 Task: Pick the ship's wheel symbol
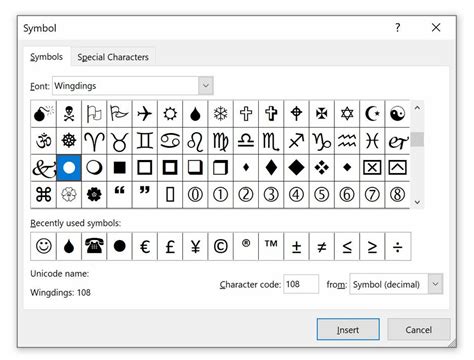(x=69, y=141)
